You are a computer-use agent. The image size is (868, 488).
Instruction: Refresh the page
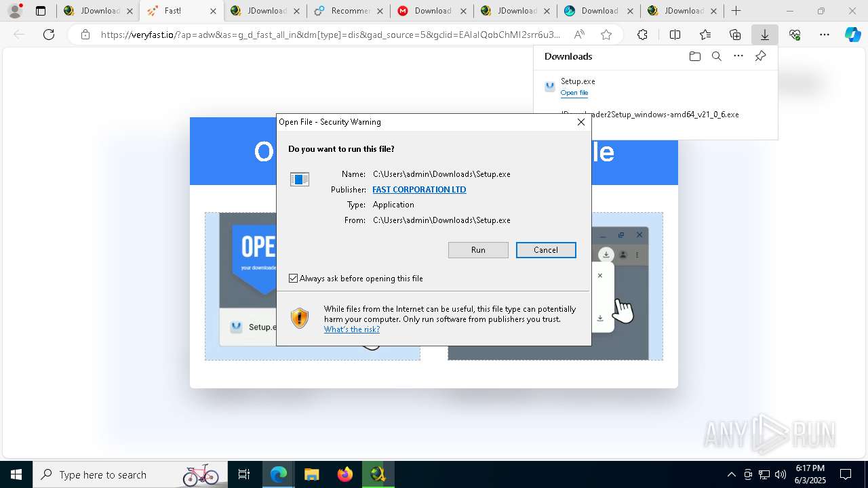click(49, 35)
